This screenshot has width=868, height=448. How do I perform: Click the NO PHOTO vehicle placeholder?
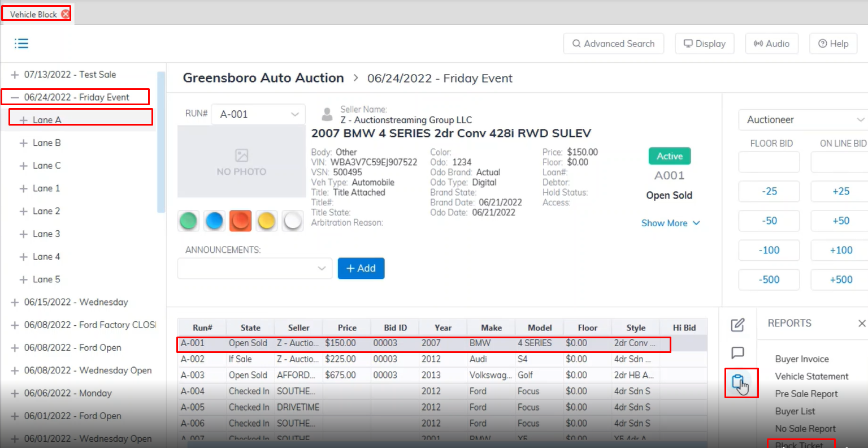[x=241, y=162]
